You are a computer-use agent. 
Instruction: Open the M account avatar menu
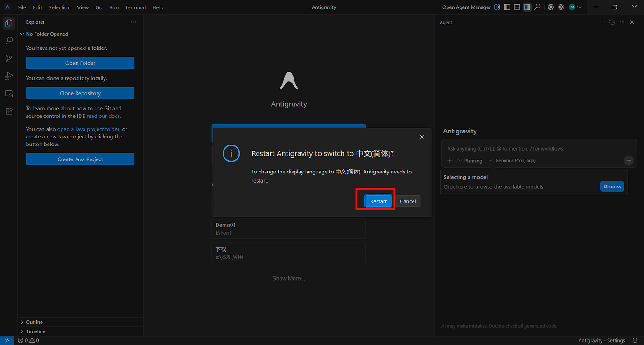[575, 7]
